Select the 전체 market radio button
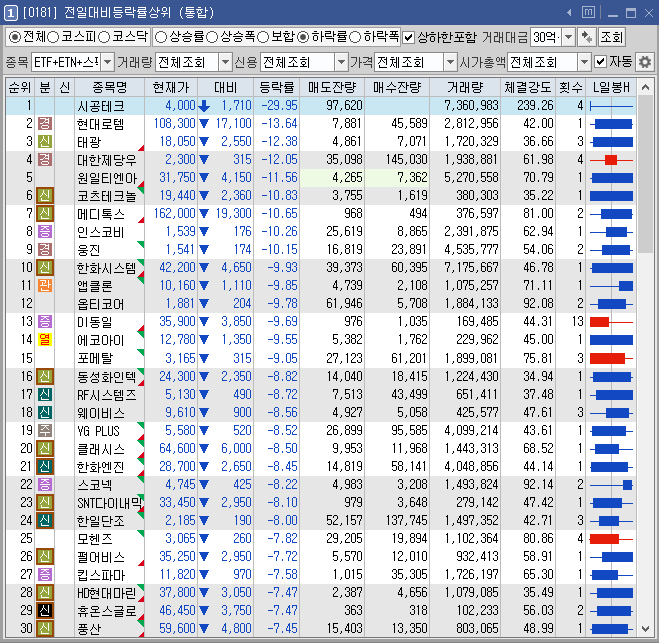The width and height of the screenshot is (659, 643). tap(14, 37)
